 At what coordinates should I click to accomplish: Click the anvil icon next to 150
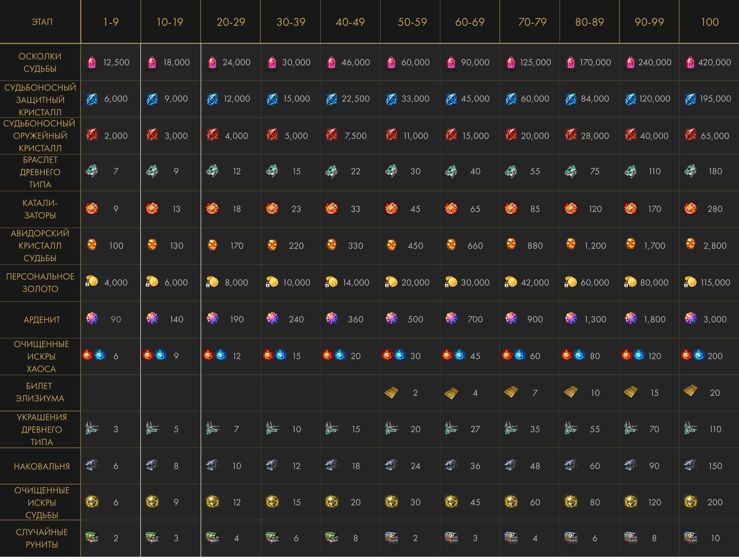point(690,465)
